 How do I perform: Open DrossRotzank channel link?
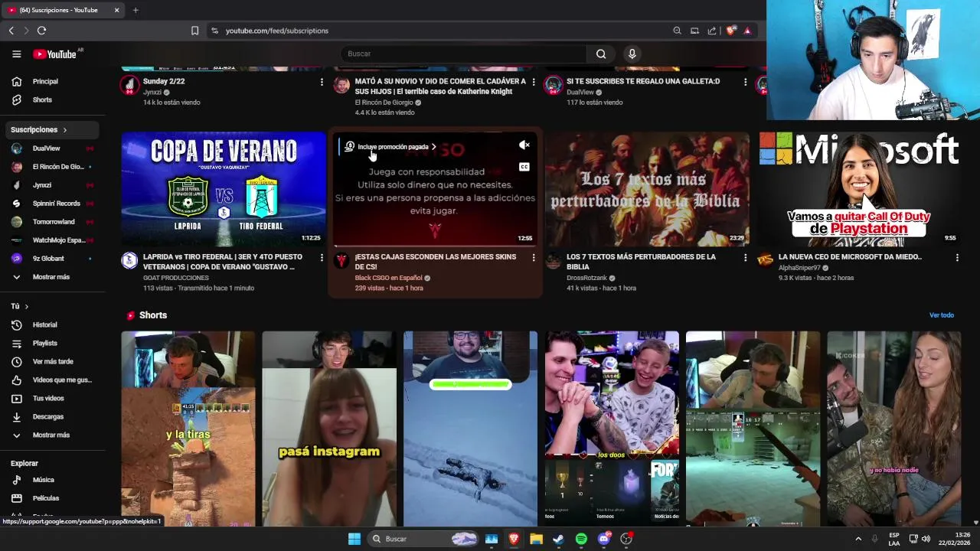pos(586,278)
